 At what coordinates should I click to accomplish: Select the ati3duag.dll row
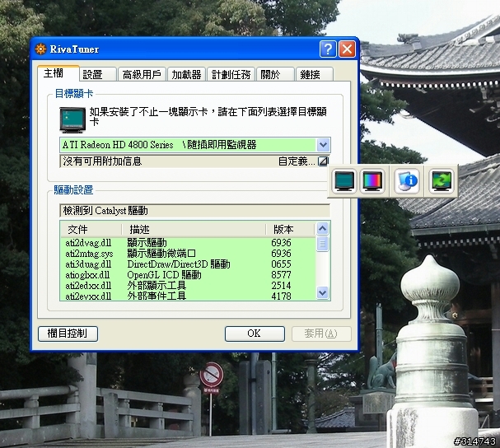[188, 264]
